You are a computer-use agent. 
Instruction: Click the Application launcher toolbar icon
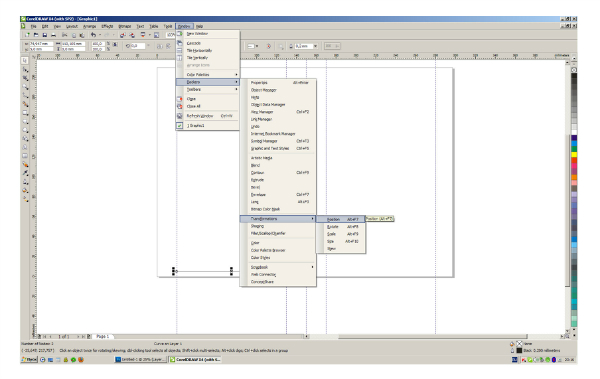click(x=143, y=35)
